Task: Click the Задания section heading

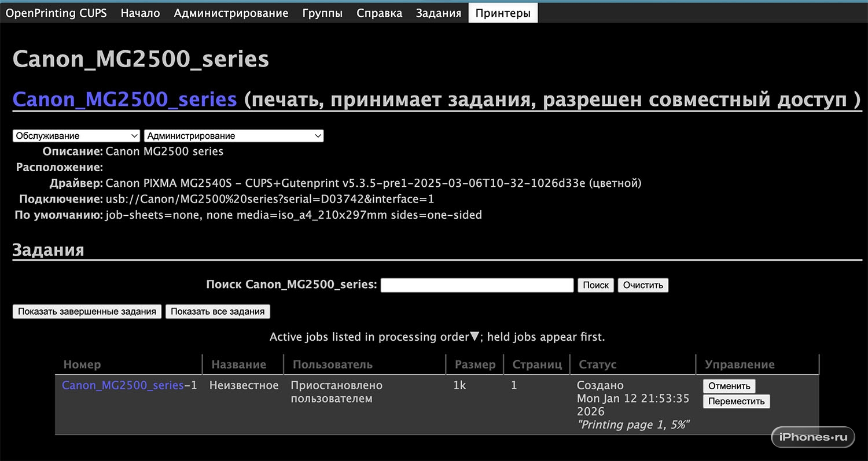Action: [x=48, y=250]
